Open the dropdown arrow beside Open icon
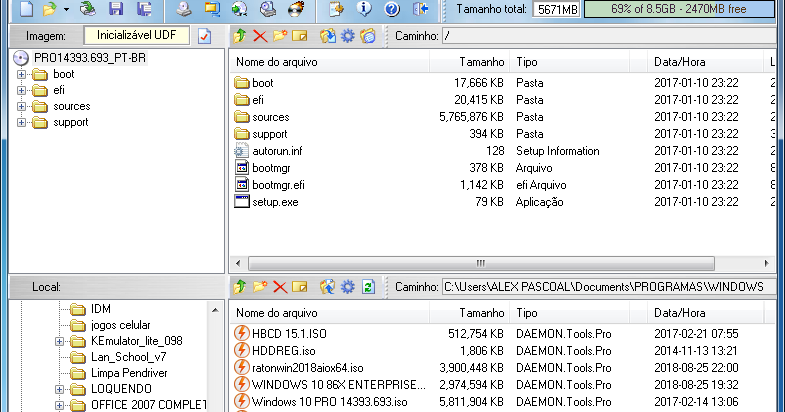Image resolution: width=785 pixels, height=412 pixels. [66, 9]
